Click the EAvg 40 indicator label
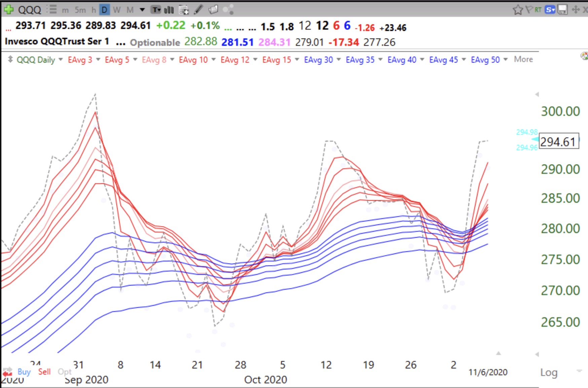The image size is (588, 388). pyautogui.click(x=402, y=60)
